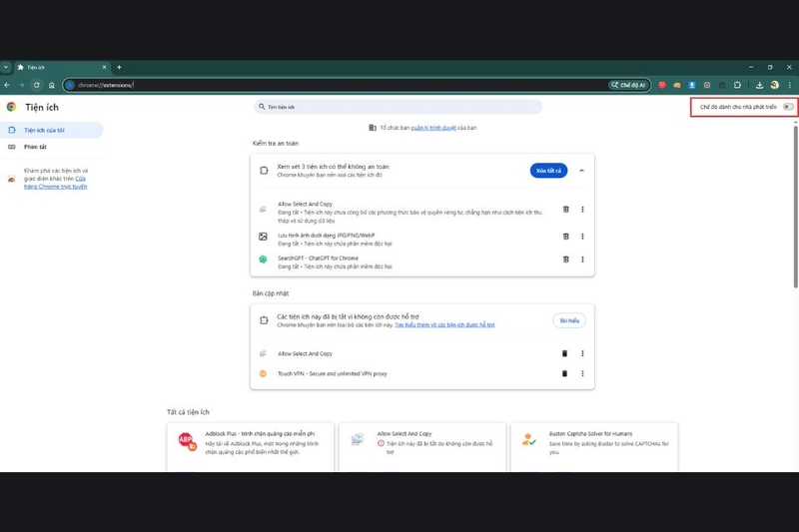
Task: Focus the Tìm tiện ích search field
Action: coord(398,107)
